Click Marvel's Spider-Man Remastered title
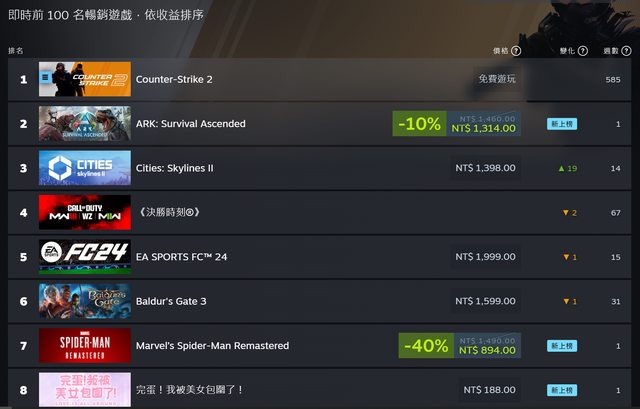Screen dimensions: 640x409 [212, 346]
